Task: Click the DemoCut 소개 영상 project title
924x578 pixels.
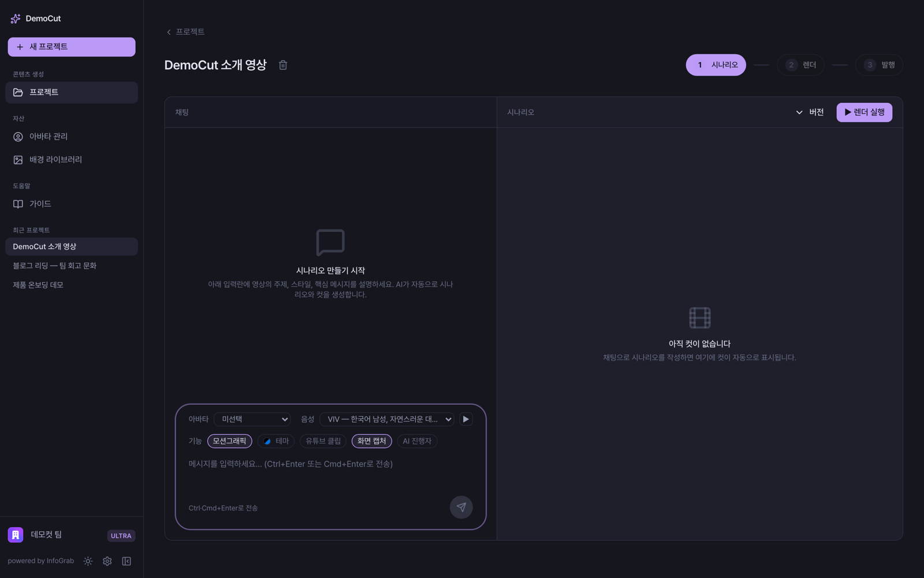Action: (x=215, y=65)
